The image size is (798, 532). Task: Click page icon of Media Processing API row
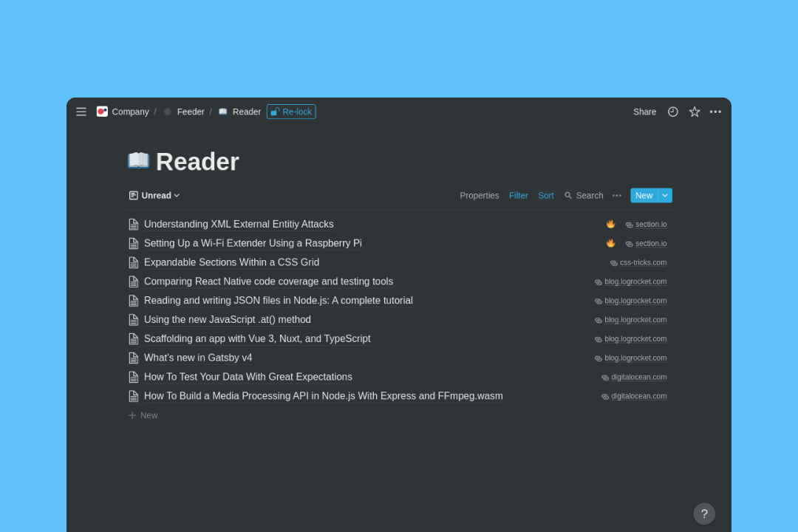pyautogui.click(x=133, y=396)
